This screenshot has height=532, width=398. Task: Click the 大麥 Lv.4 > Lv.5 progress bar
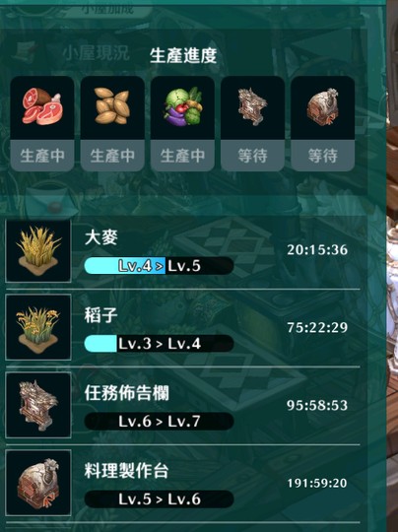159,266
